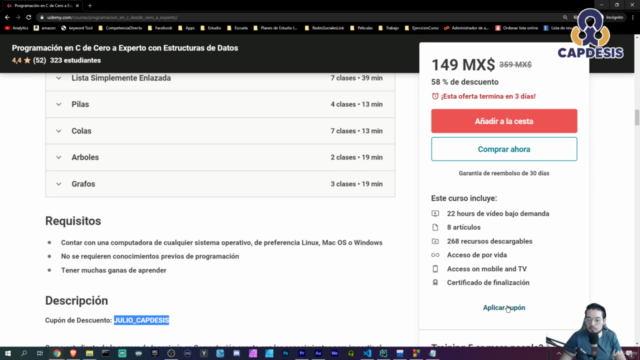Click 'Garantía de reembolso de 30 días' text
Viewport: 640px width, 360px height.
504,173
